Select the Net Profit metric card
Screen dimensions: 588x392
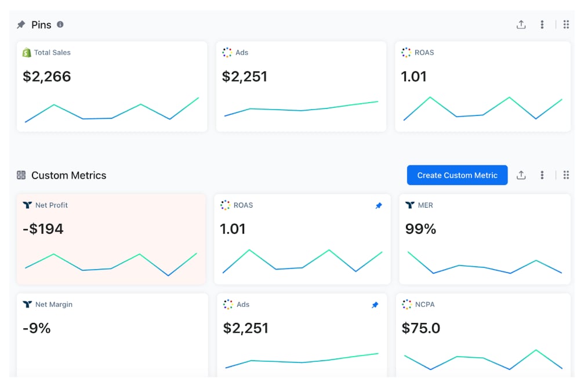pyautogui.click(x=111, y=239)
